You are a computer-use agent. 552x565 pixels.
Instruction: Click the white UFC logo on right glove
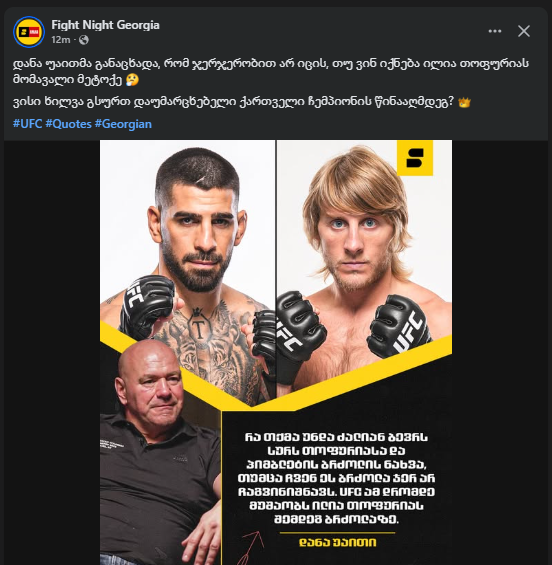point(408,332)
